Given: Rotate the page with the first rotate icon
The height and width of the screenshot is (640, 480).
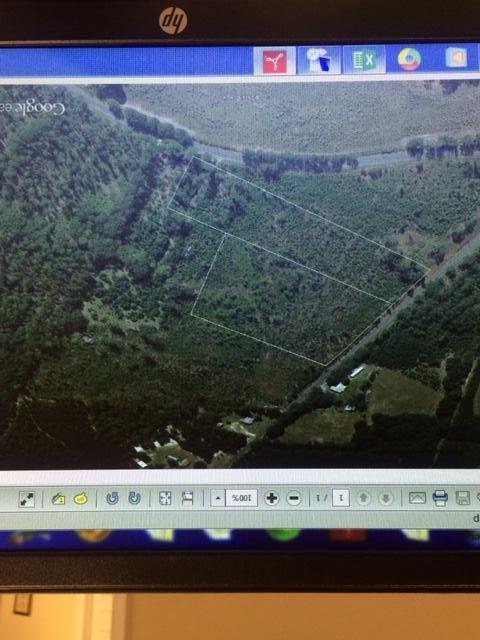Looking at the screenshot, I should pos(112,498).
